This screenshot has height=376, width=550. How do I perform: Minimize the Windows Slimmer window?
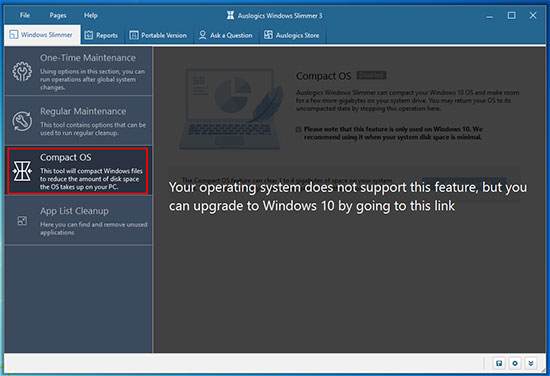tap(490, 16)
